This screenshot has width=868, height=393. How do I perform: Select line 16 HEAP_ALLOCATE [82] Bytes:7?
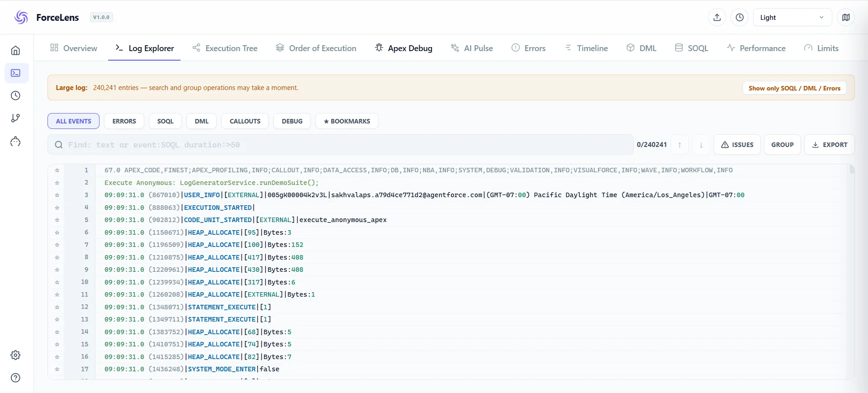pos(447,357)
